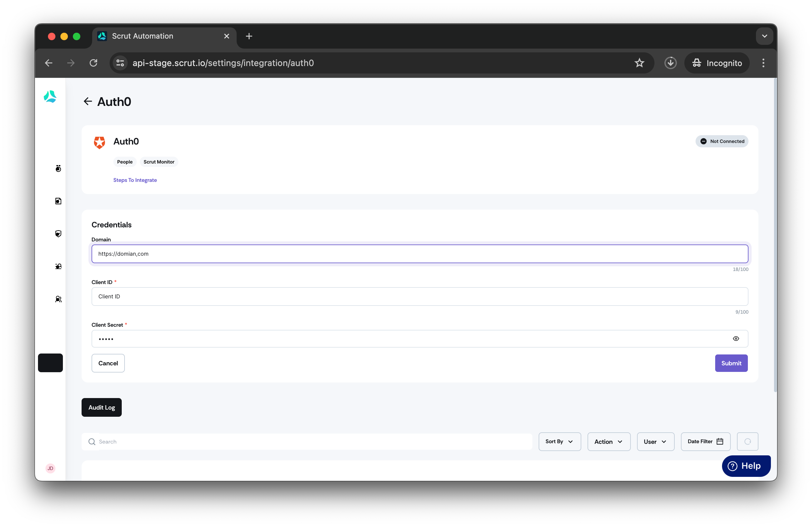Click the magnifier icon in the audit search
The width and height of the screenshot is (812, 527).
(x=92, y=442)
